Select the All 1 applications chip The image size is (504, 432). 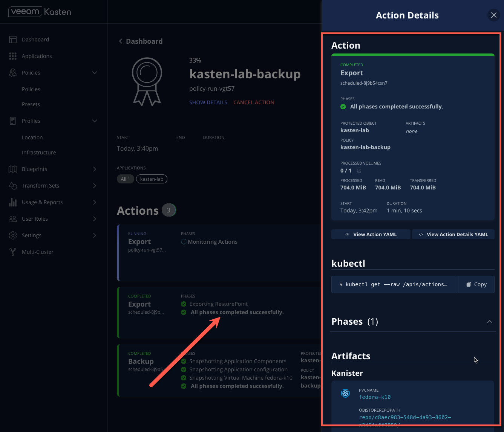point(126,179)
